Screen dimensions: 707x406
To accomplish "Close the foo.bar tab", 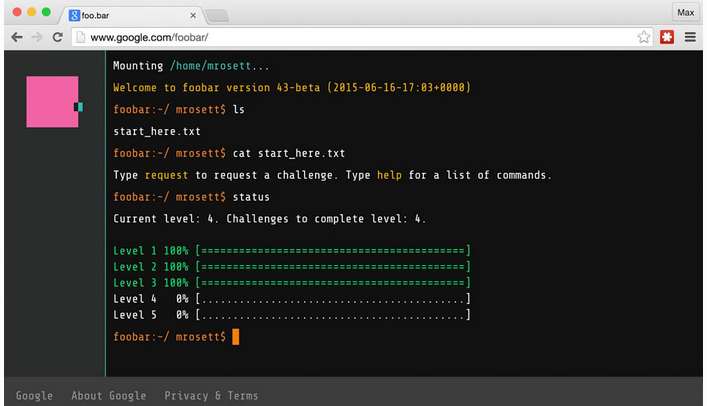I will (191, 15).
